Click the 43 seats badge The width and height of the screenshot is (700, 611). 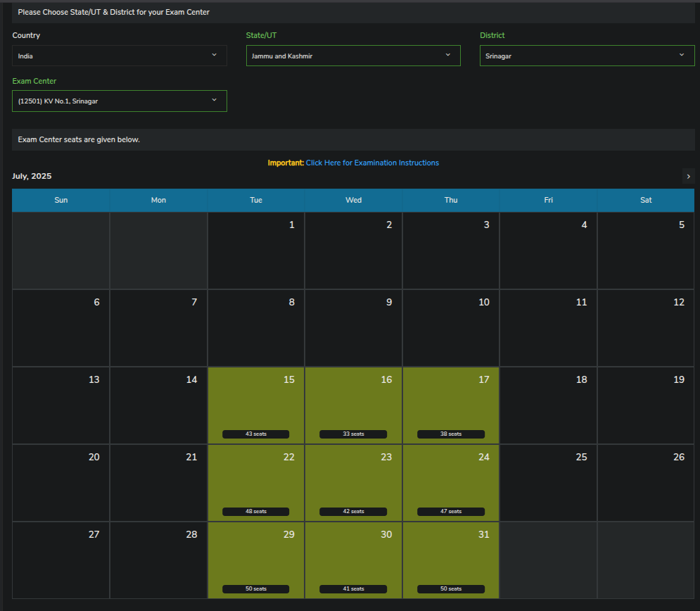point(256,434)
